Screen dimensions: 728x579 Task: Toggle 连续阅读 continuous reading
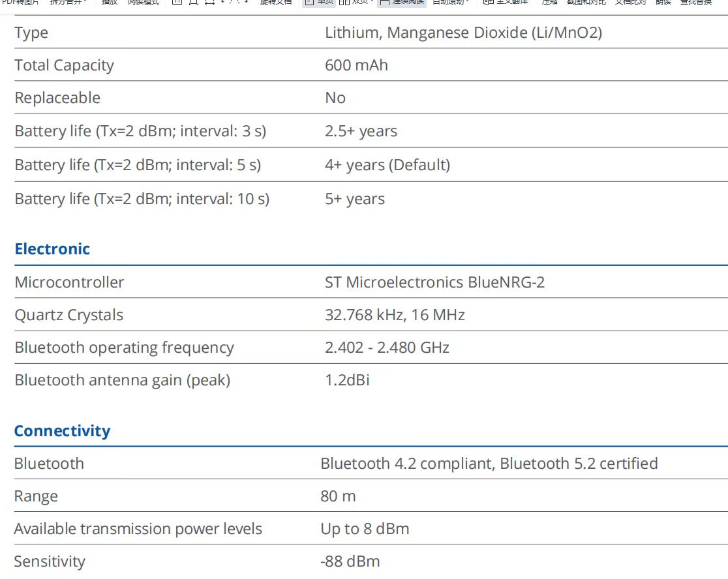tap(402, 2)
